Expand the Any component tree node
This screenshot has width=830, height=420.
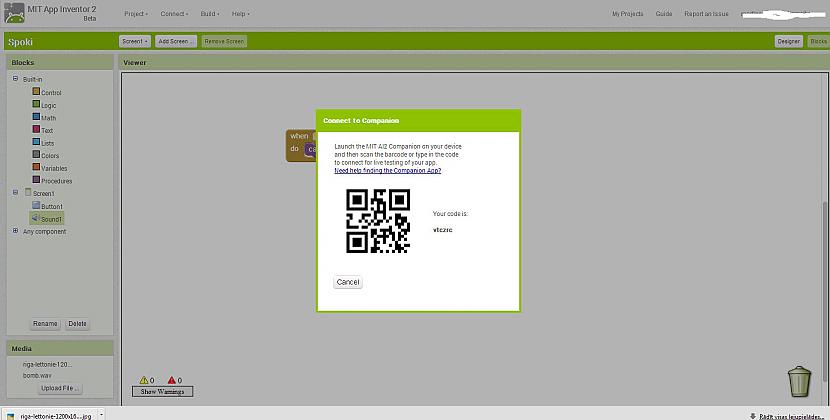[15, 231]
